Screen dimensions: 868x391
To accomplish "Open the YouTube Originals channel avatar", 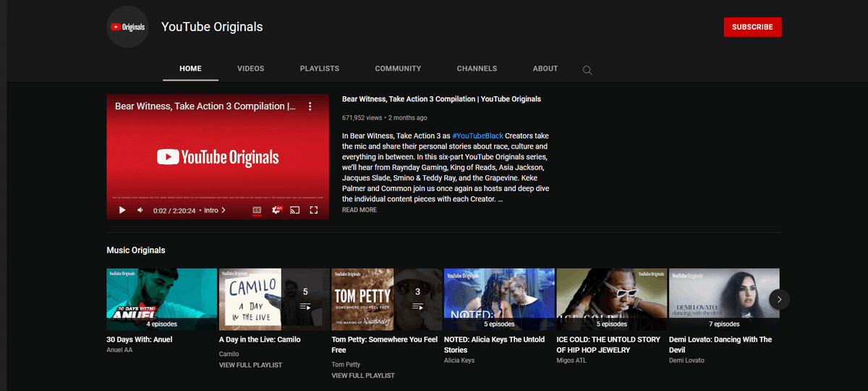I will [127, 27].
